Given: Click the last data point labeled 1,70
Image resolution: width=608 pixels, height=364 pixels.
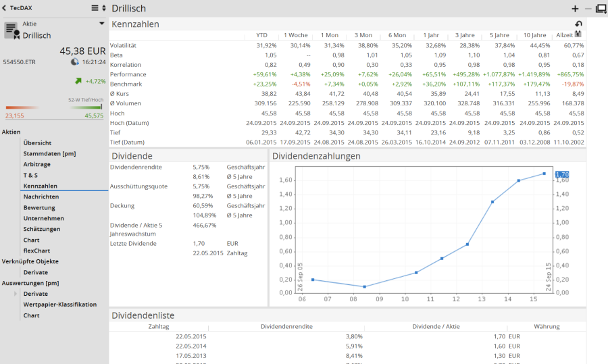Looking at the screenshot, I should [544, 174].
